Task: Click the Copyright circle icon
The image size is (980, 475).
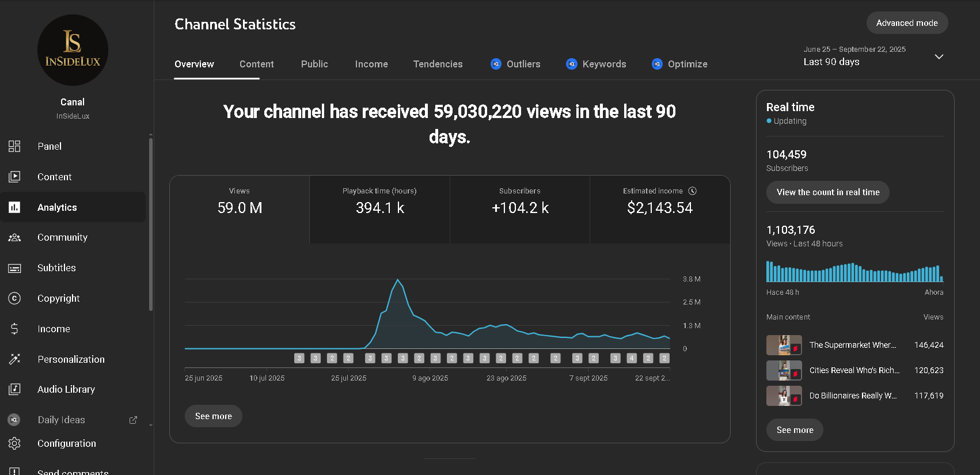Action: (14, 298)
